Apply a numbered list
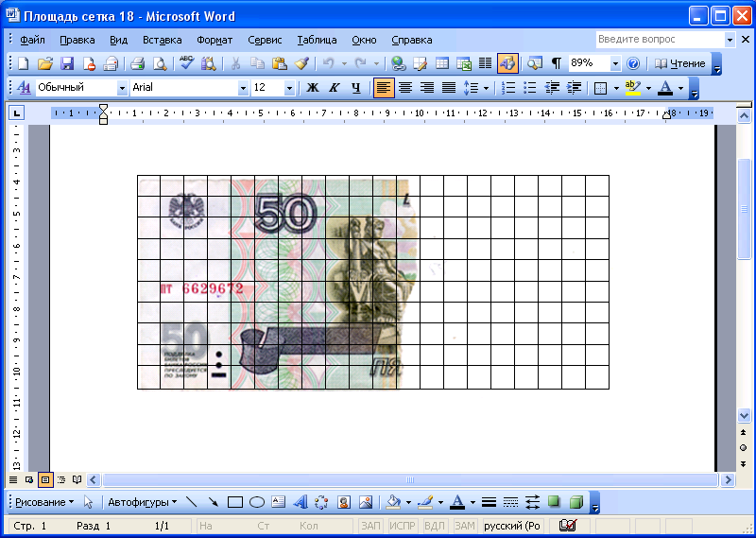756x538 pixels. [x=508, y=87]
